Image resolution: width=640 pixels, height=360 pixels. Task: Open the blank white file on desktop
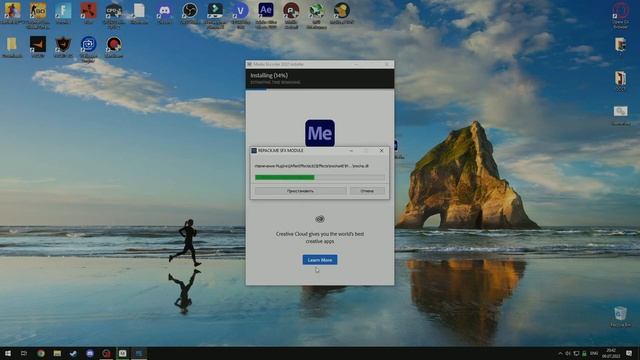pyautogui.click(x=139, y=11)
